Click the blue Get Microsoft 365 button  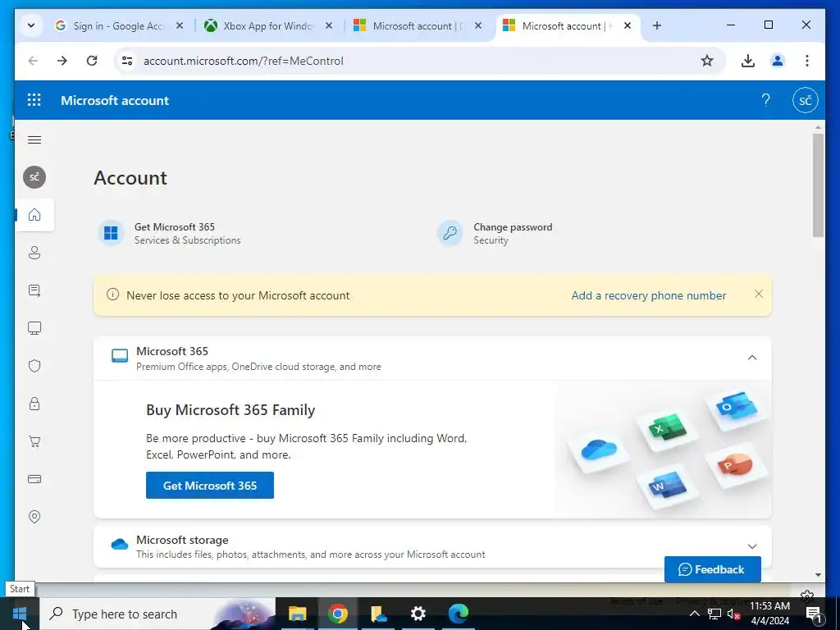coord(210,486)
